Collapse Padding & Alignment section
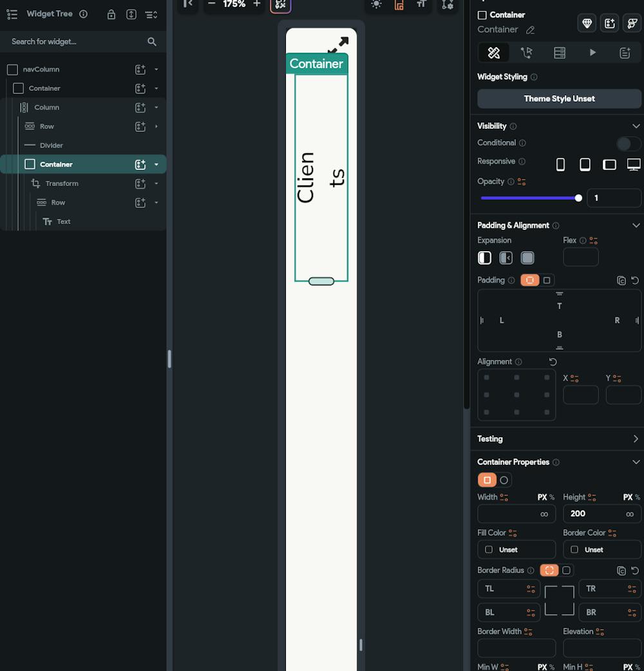 636,225
